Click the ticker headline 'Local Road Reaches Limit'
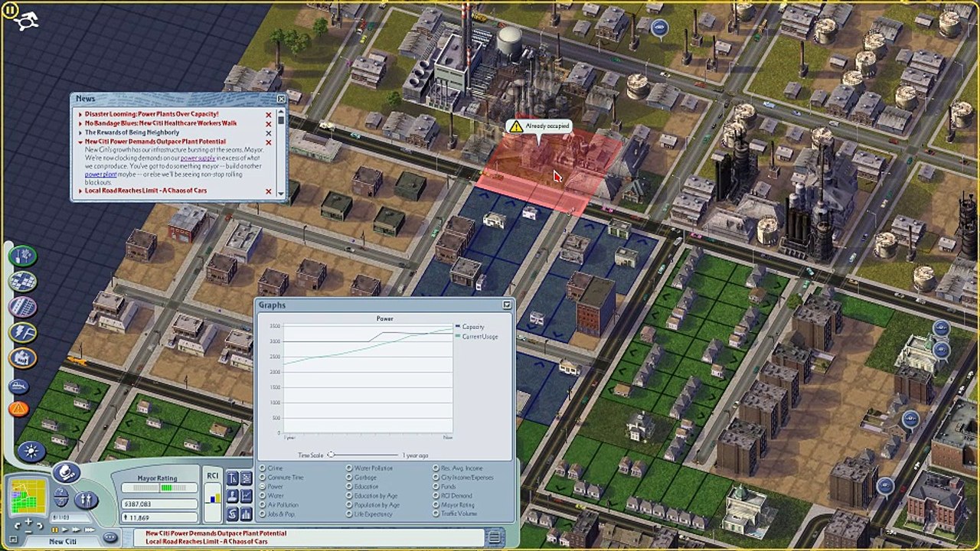980x551 pixels. tap(207, 542)
